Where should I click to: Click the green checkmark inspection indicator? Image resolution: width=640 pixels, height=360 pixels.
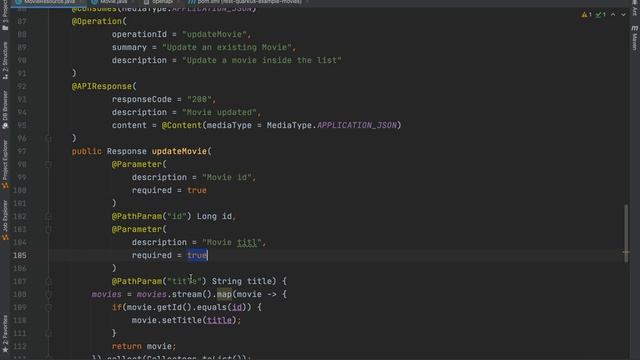(x=600, y=15)
